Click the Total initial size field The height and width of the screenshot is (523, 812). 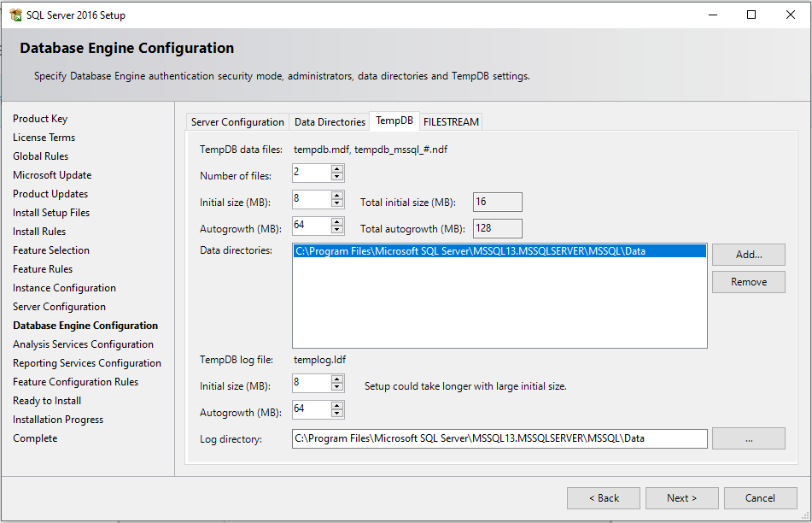(497, 203)
